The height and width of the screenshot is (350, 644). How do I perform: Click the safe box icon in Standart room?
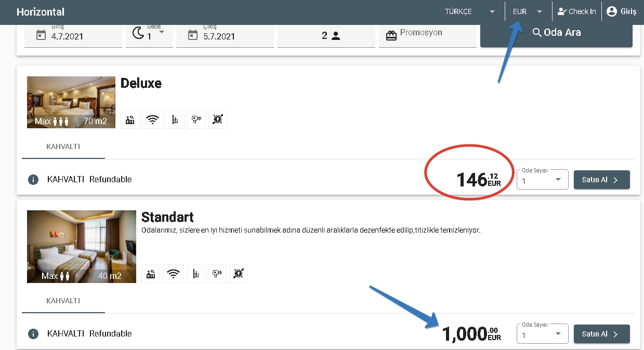coord(239,274)
